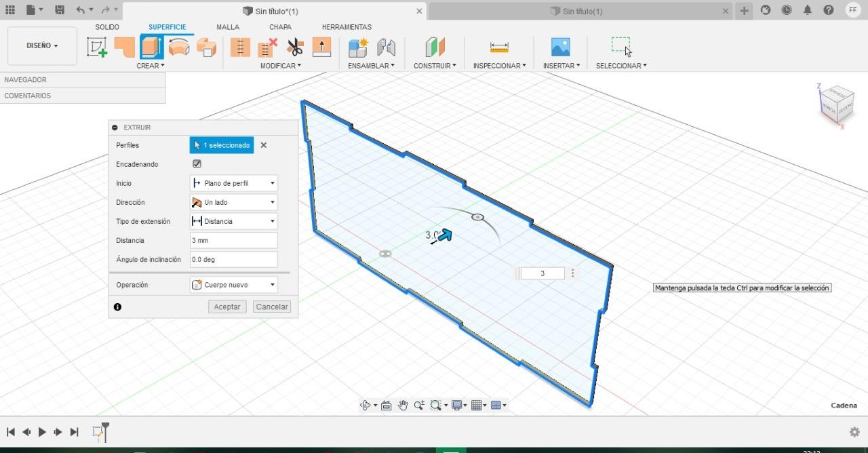Expand the INSERTAR menu
The image size is (868, 453).
561,66
